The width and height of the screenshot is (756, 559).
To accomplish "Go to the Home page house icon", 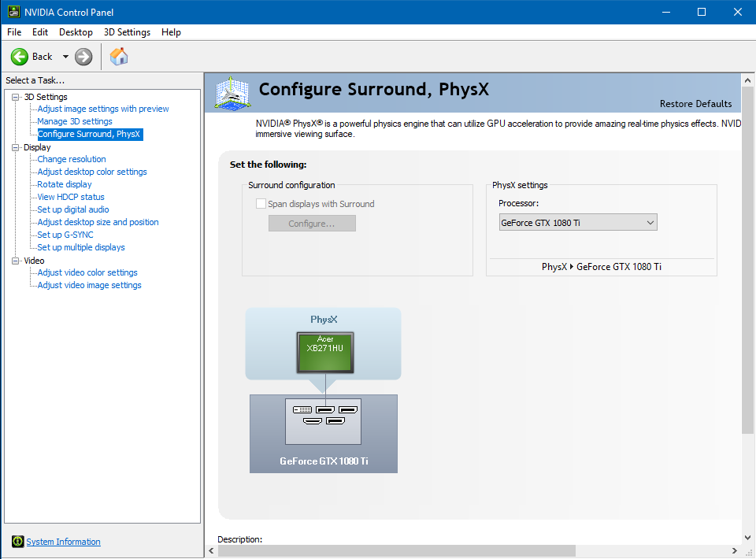I will [119, 57].
